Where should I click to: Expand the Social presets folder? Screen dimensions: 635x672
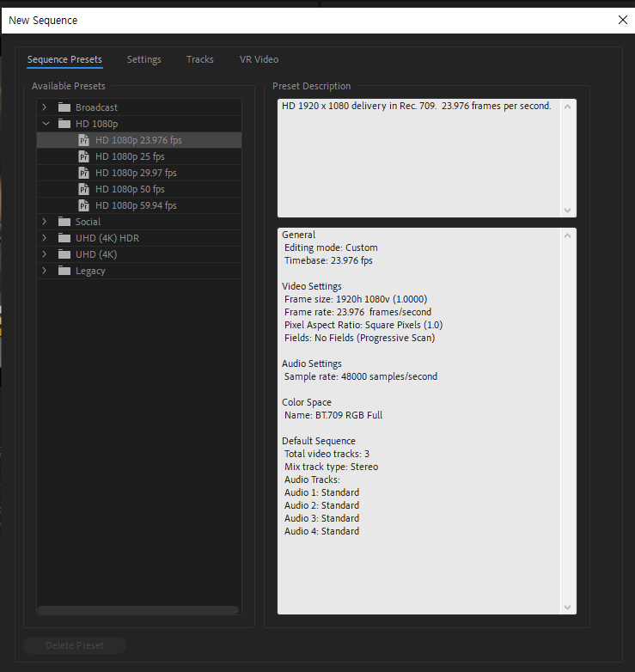tap(45, 222)
